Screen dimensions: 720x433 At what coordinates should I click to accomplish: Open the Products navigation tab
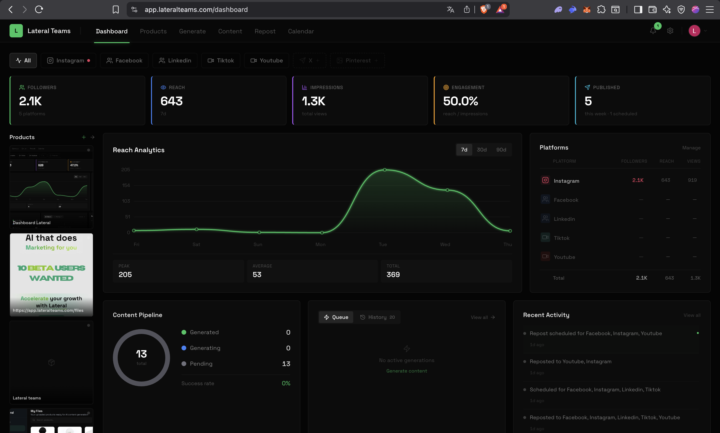[153, 31]
